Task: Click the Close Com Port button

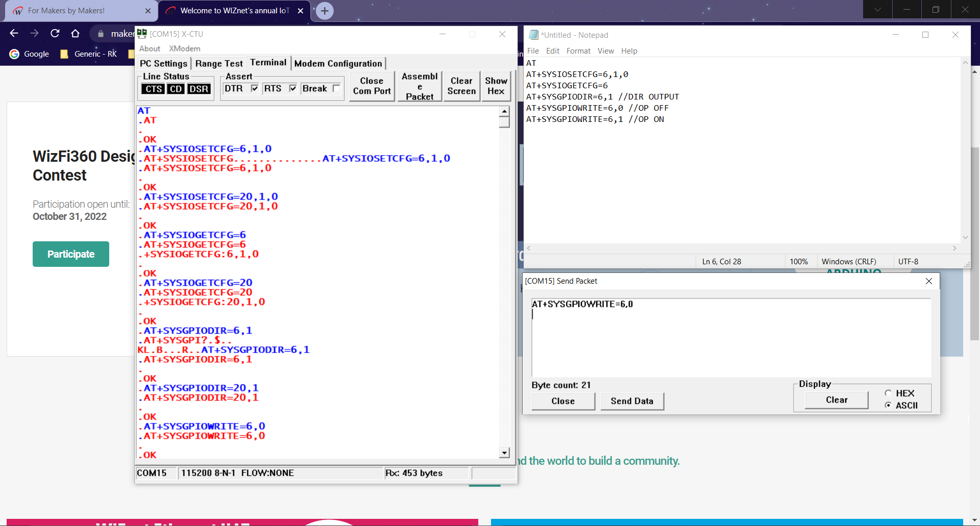Action: pyautogui.click(x=372, y=86)
